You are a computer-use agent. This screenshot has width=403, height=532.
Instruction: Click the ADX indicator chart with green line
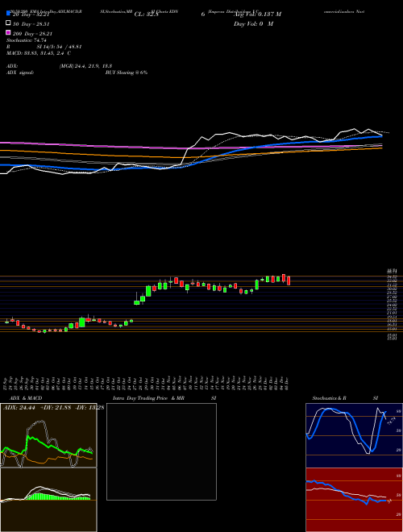48,435
